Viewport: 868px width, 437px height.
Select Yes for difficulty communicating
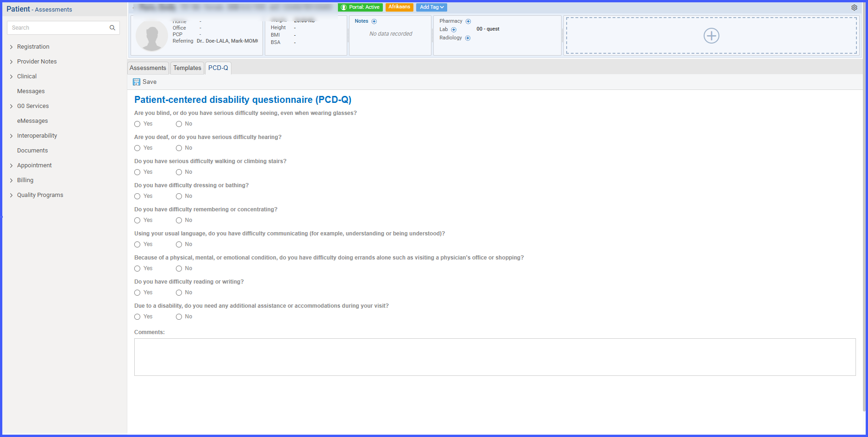137,245
